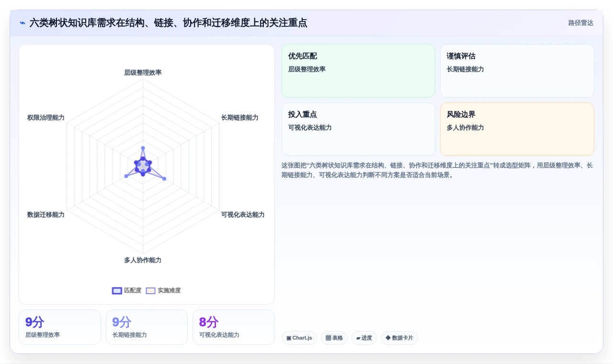
Task: Click the Chart.js tag icon
Action: click(289, 338)
